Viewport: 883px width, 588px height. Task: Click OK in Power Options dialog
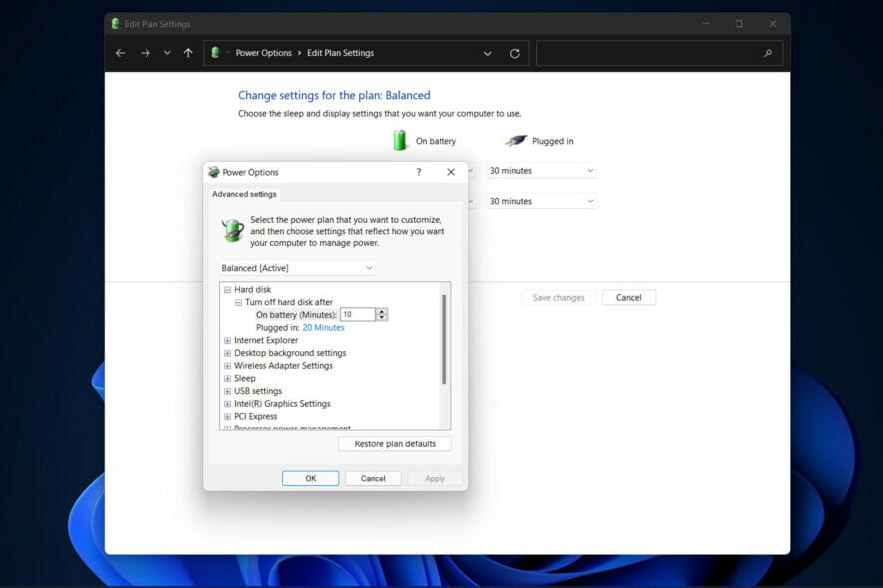(310, 478)
